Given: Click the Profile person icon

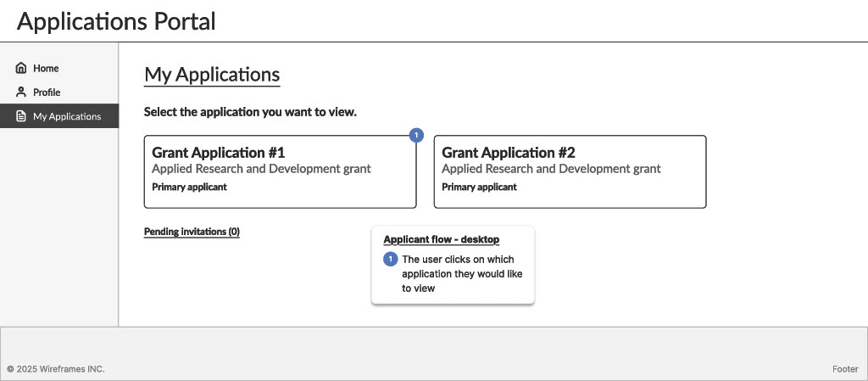Looking at the screenshot, I should [x=21, y=92].
